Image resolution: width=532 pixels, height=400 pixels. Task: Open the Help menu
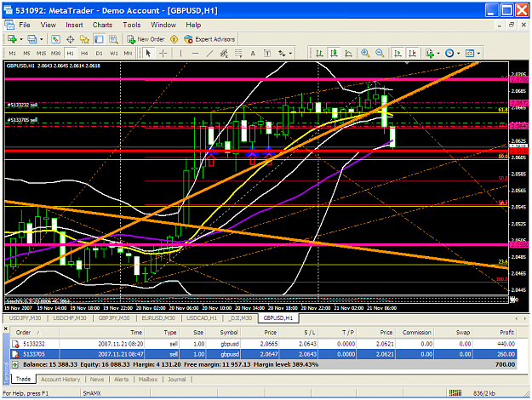193,25
